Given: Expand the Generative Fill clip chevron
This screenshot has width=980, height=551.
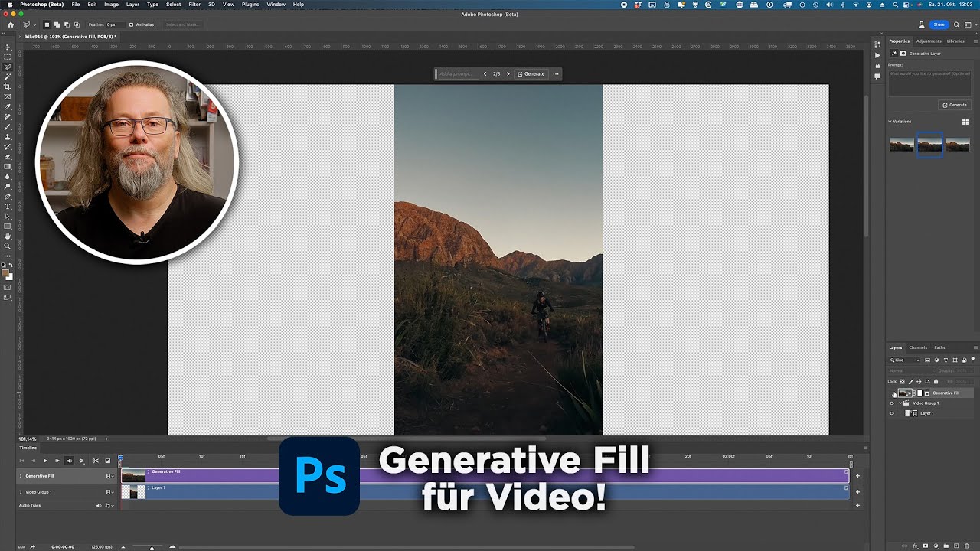Looking at the screenshot, I should pyautogui.click(x=149, y=471).
